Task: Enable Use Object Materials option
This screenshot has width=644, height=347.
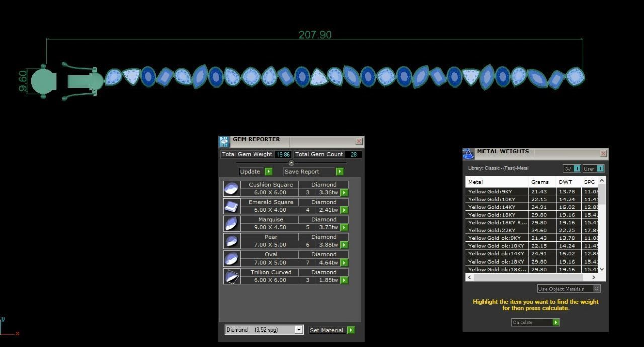Action: pos(597,289)
